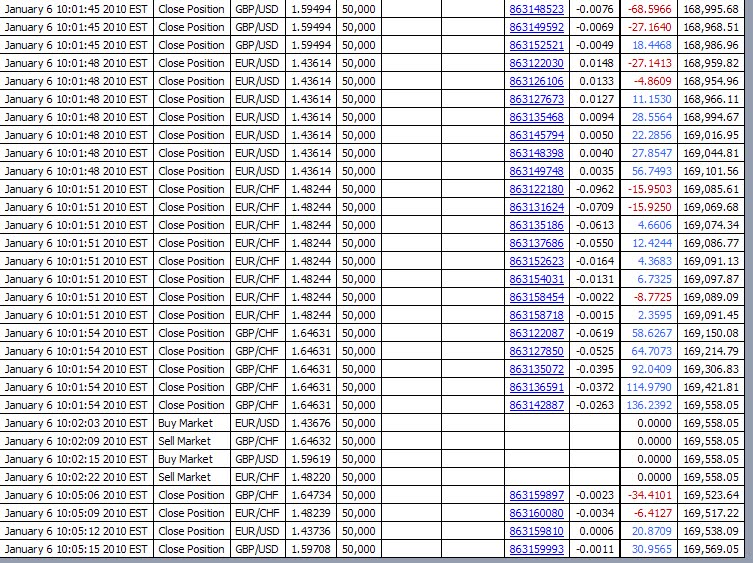This screenshot has height=563, width=753.
Task: Open ticket link 863152623
Action: [536, 261]
